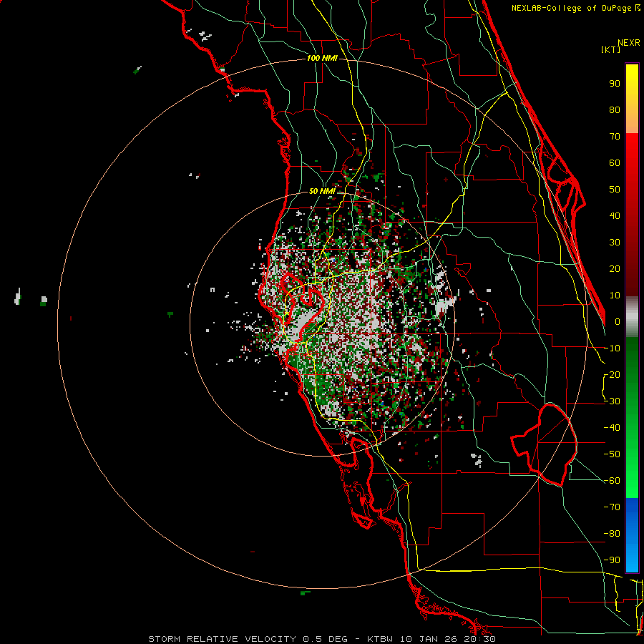Select the positive 80 scale label
The height and width of the screenshot is (644, 644).
point(615,109)
